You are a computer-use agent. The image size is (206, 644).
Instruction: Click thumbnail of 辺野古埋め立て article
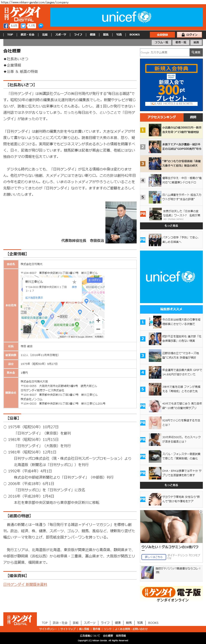[x=155, y=355]
